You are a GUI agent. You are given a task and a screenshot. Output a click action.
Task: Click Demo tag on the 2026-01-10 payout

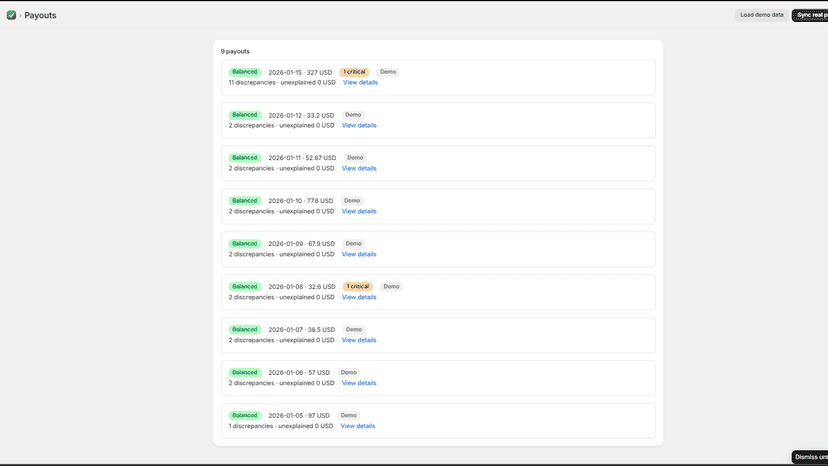click(352, 201)
